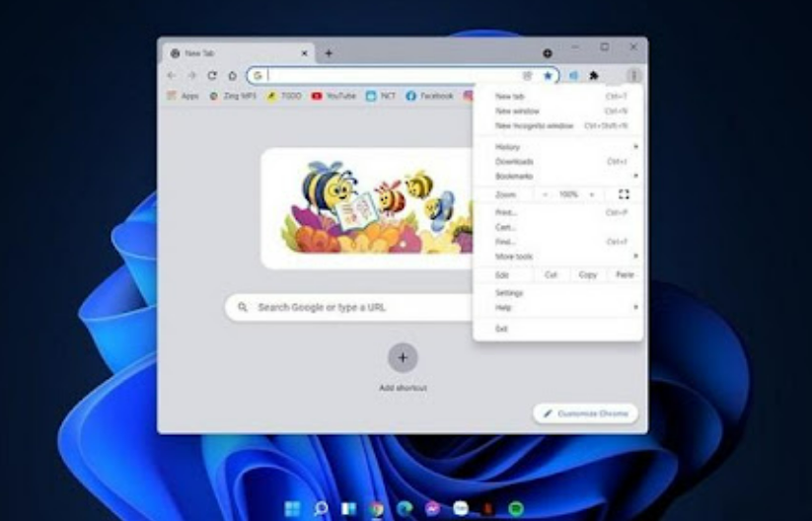Click the Customize Chrome button
The width and height of the screenshot is (812, 521).
(x=586, y=413)
